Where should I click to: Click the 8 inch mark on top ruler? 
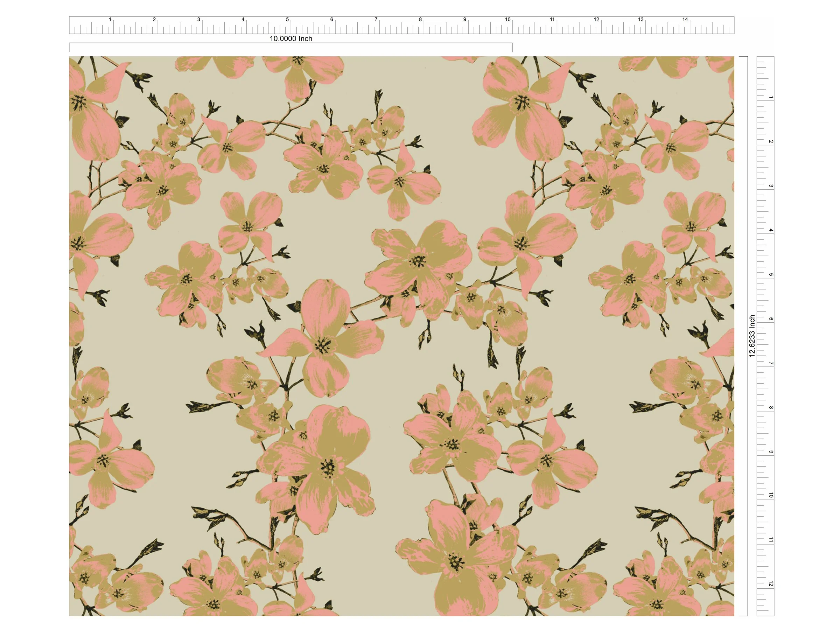click(420, 20)
